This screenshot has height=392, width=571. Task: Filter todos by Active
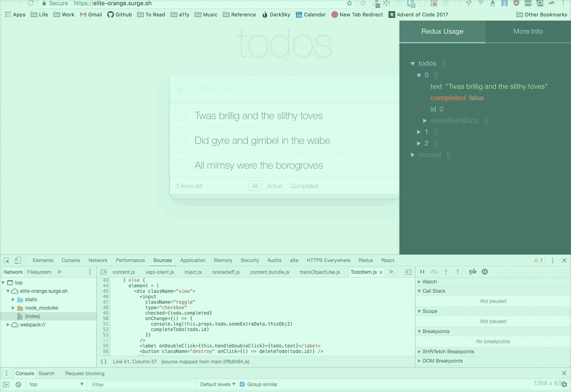coord(274,186)
